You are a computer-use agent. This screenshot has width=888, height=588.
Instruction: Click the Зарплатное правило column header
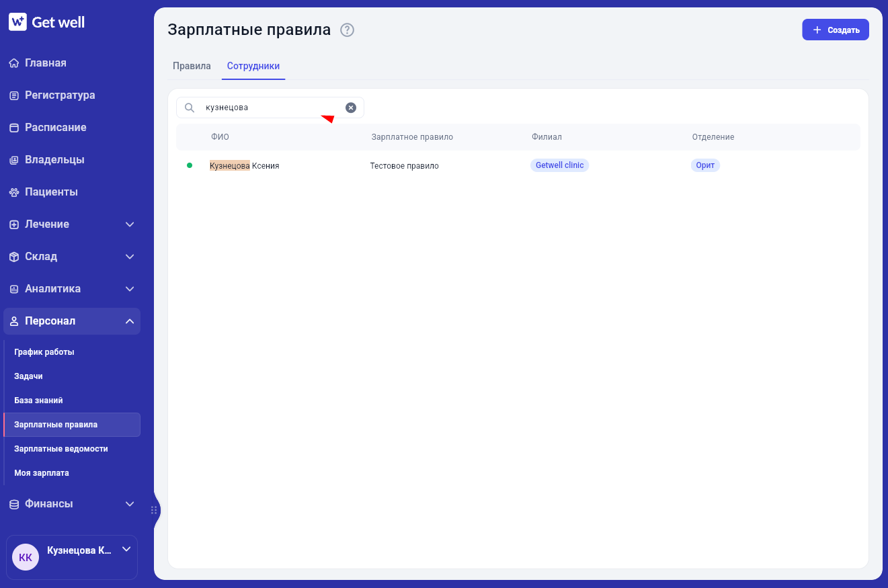coord(412,137)
